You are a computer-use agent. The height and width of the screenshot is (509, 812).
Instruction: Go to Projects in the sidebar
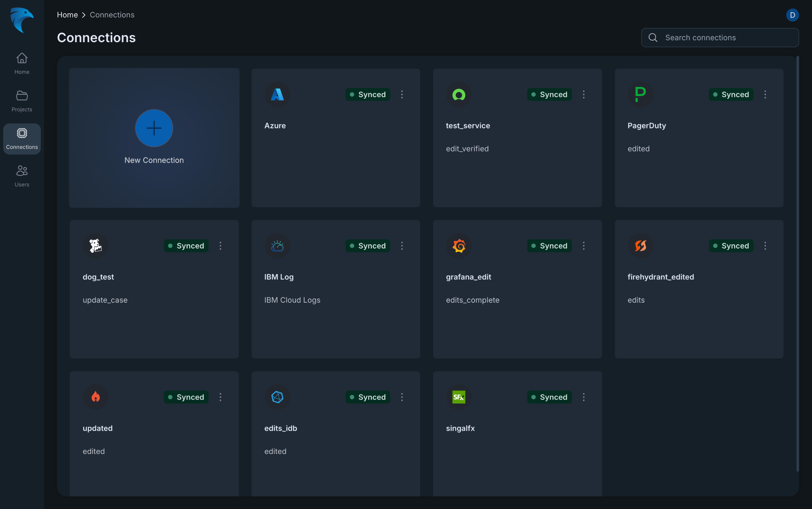(x=22, y=101)
